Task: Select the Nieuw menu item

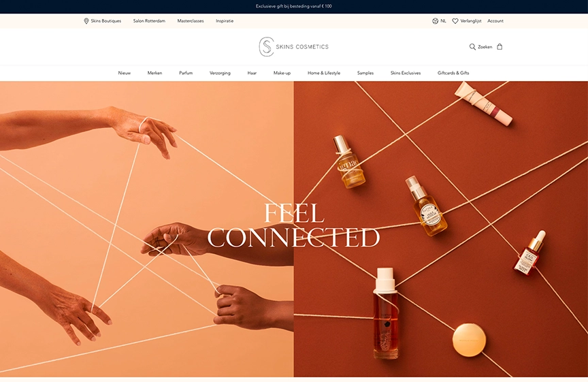Action: (125, 73)
